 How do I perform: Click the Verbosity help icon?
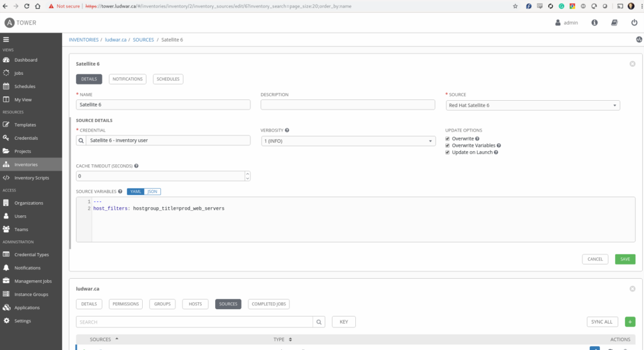pos(287,130)
